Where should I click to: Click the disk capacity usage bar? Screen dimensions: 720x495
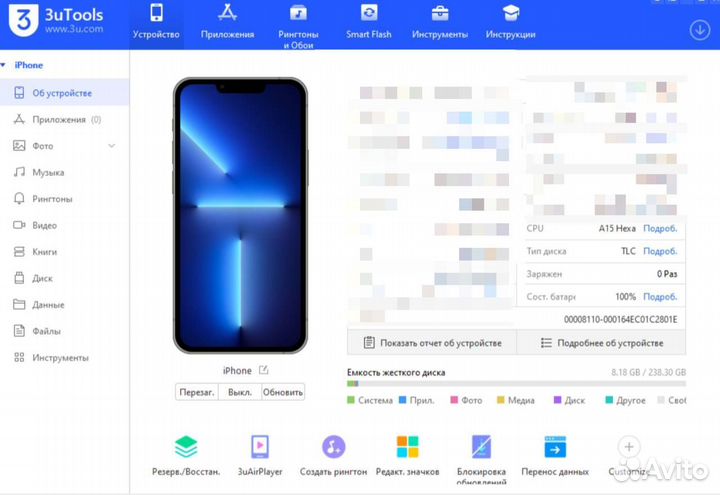516,383
